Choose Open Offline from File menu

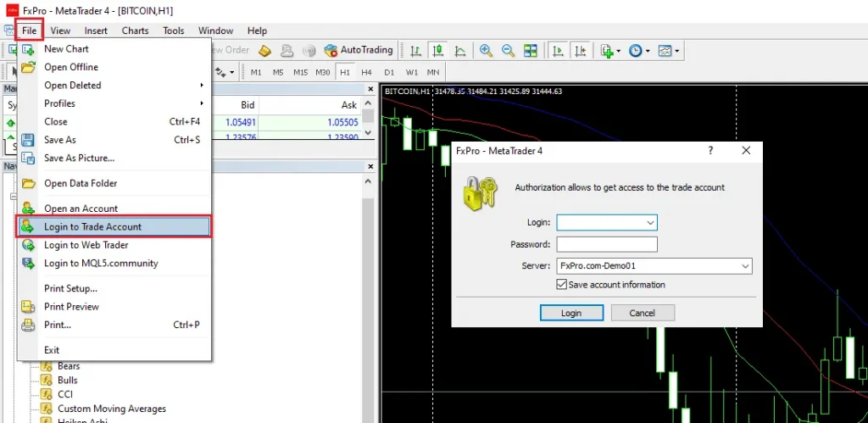click(x=114, y=67)
